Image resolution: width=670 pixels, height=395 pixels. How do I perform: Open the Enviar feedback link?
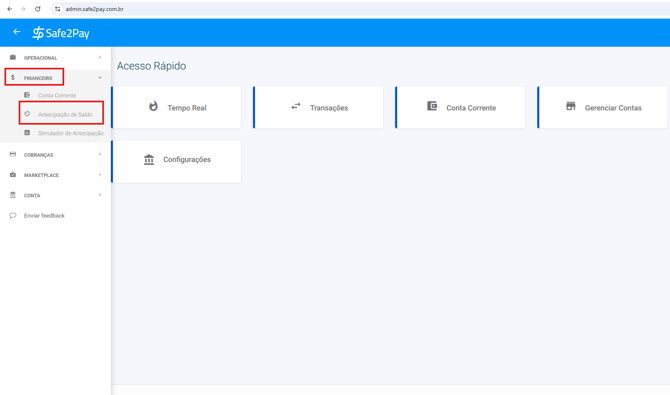44,215
